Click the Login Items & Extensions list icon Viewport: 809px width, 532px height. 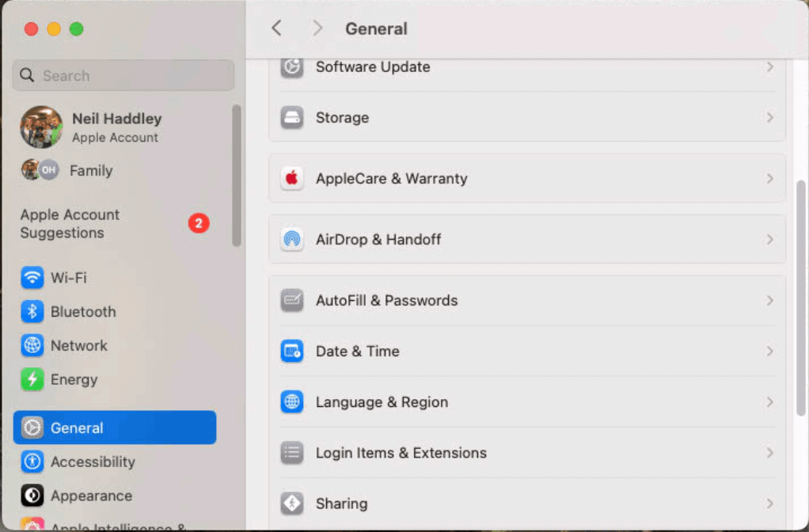tap(292, 453)
